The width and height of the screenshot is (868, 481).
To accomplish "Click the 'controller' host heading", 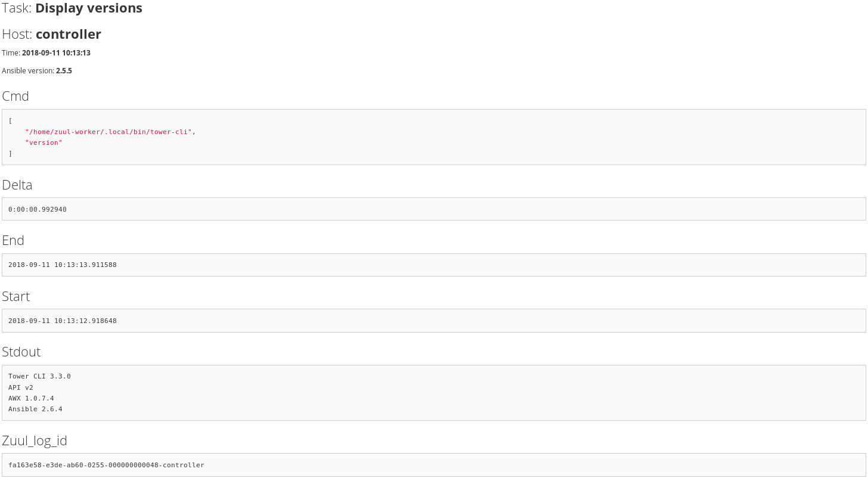I will [x=68, y=35].
